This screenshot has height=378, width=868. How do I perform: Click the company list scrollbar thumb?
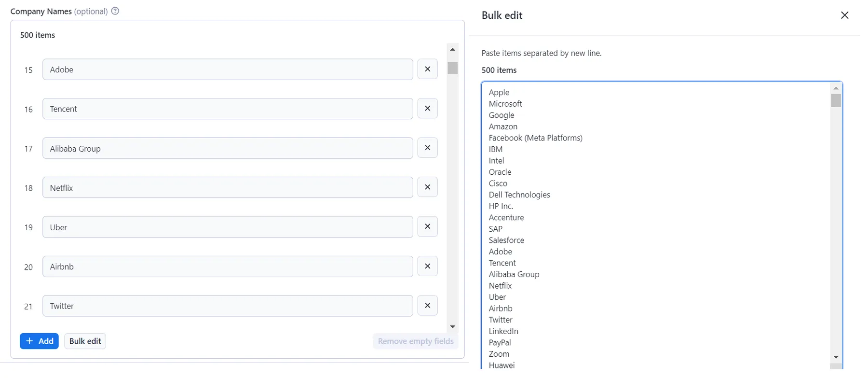pyautogui.click(x=452, y=68)
